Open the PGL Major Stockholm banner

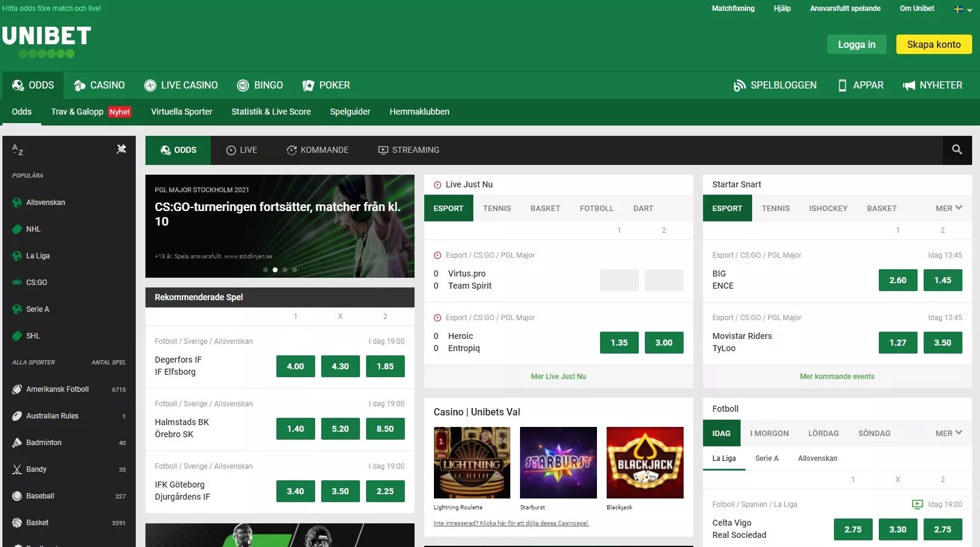point(280,226)
